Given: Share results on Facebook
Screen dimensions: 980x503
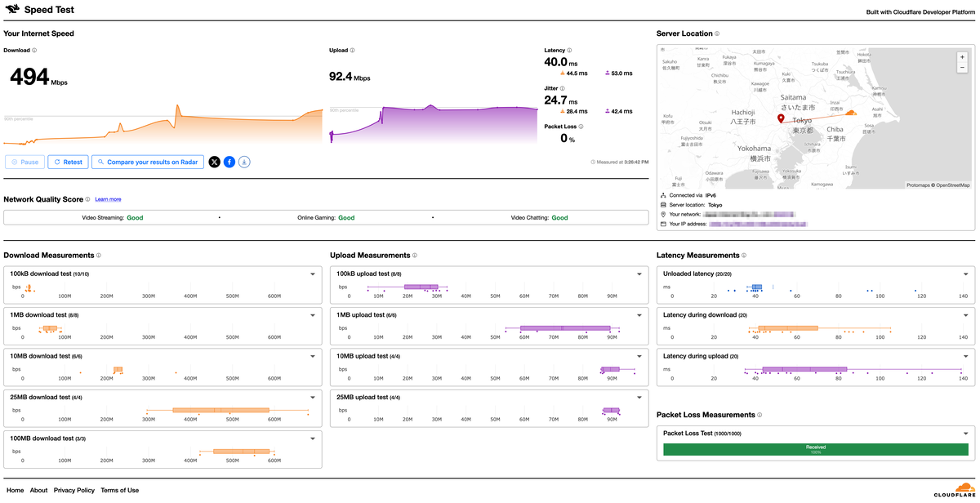Looking at the screenshot, I should 229,162.
